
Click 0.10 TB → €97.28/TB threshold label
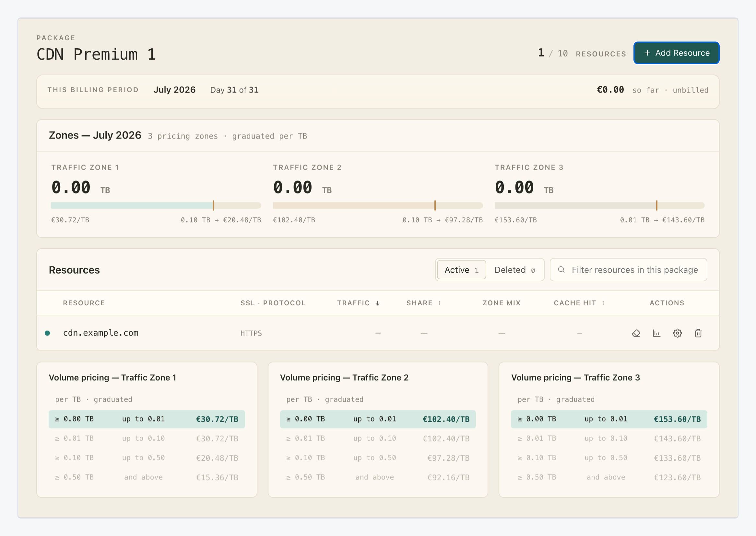click(443, 220)
